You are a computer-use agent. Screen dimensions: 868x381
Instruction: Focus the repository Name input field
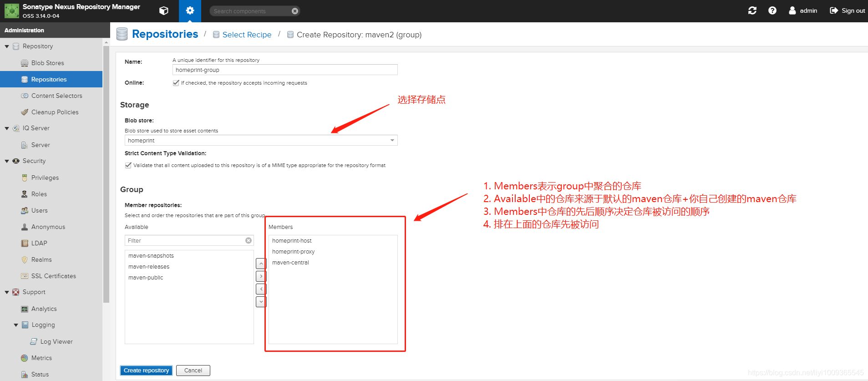coord(285,70)
